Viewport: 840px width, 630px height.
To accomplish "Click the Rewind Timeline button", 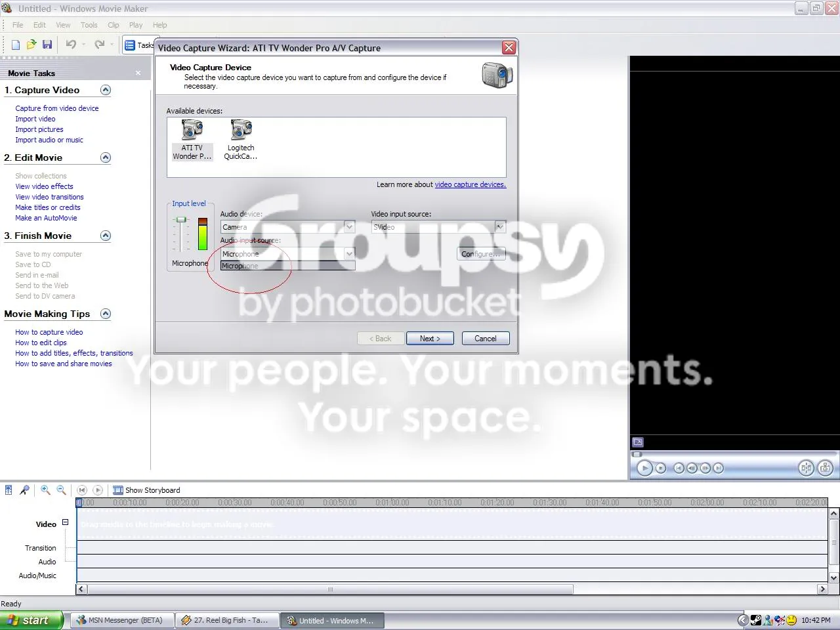I will [81, 490].
